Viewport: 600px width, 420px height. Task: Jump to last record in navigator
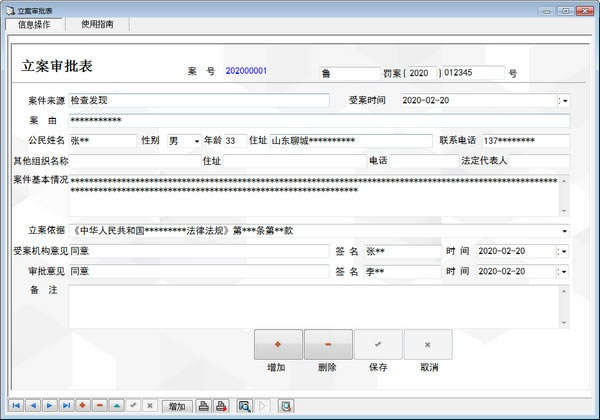[66, 406]
